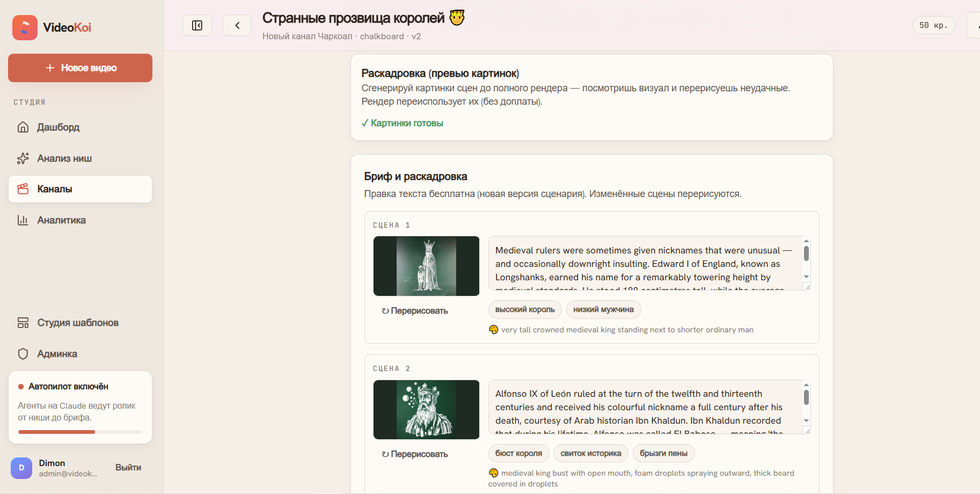Click the VideoKoi logo icon

pos(25,27)
